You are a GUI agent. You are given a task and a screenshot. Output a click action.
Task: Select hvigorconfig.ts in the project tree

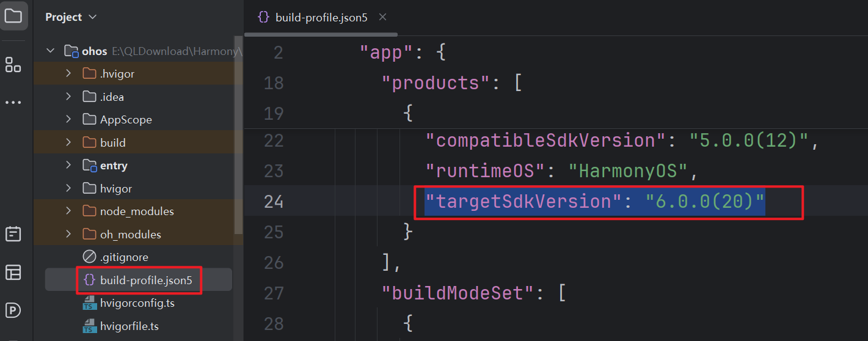point(137,303)
